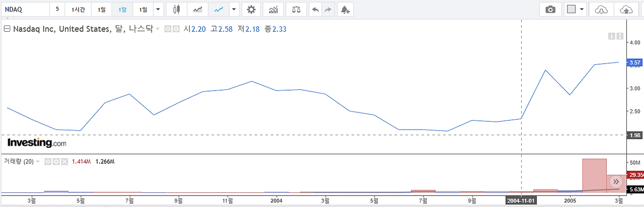Toggle volume indicator visibility eye icon

pyautogui.click(x=48, y=161)
